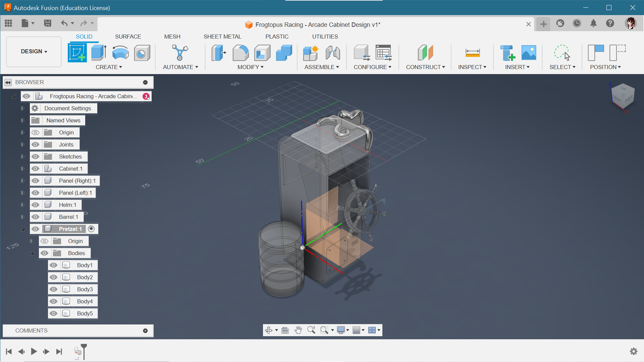Toggle visibility of Body3

click(54, 289)
